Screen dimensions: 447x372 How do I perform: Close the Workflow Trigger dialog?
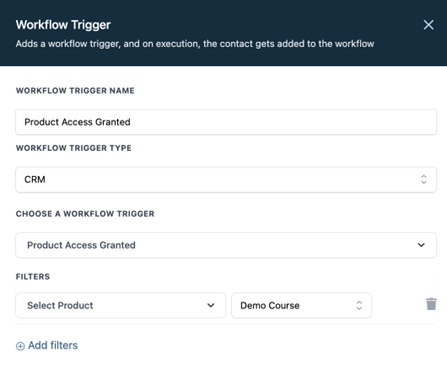428,25
